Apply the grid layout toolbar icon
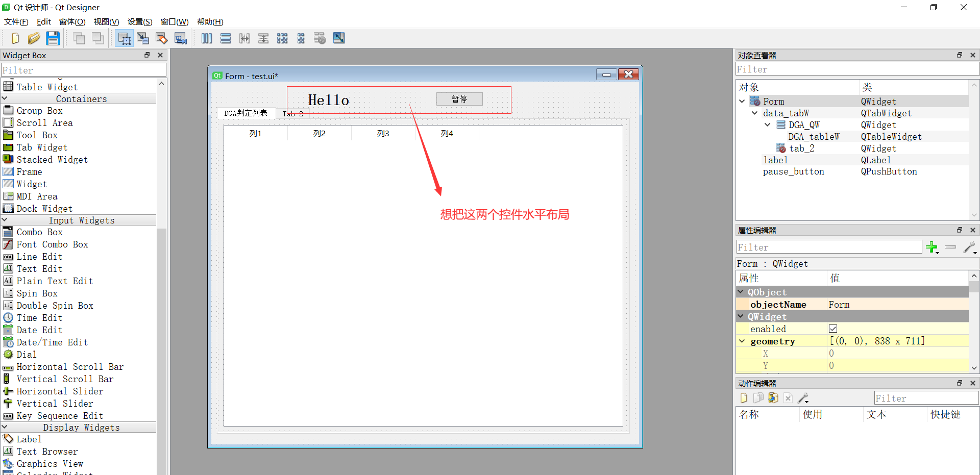980x475 pixels. pyautogui.click(x=282, y=38)
